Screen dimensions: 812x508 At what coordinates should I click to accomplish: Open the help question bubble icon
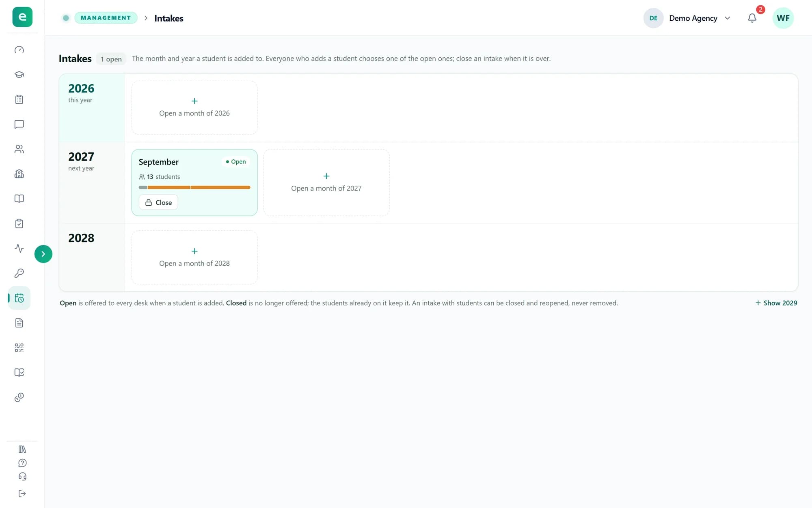(x=22, y=463)
